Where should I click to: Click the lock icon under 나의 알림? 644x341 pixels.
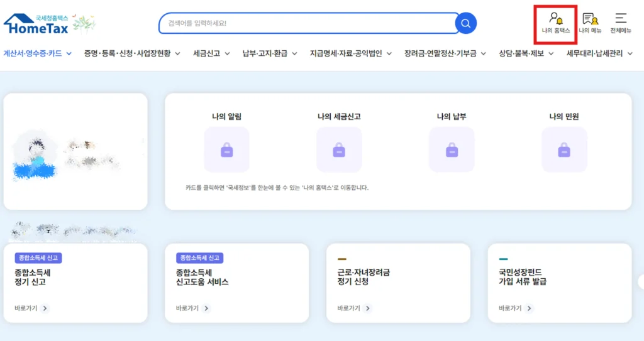click(226, 150)
